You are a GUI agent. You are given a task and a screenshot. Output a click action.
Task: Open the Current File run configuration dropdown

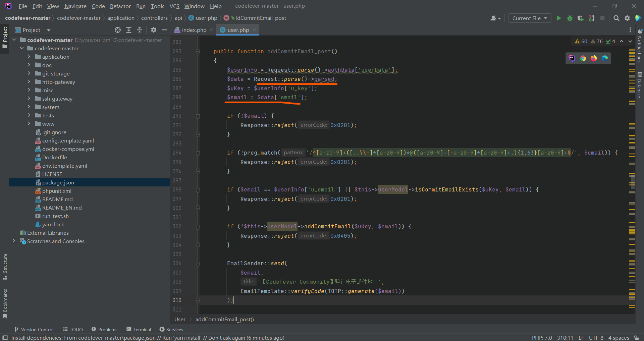pyautogui.click(x=530, y=18)
